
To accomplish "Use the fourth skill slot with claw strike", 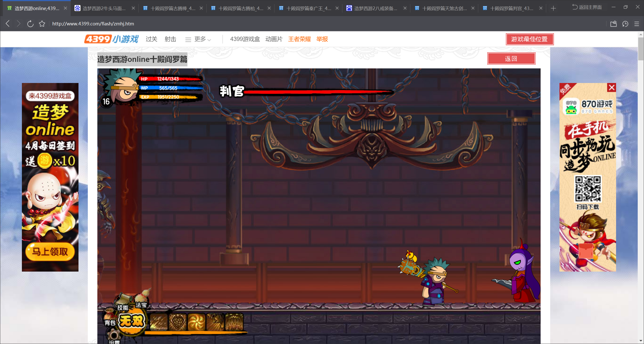I will tap(216, 322).
